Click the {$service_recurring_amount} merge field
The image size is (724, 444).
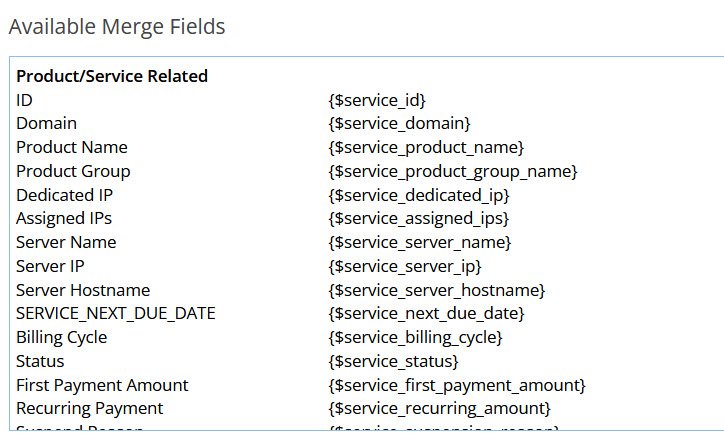(x=439, y=408)
